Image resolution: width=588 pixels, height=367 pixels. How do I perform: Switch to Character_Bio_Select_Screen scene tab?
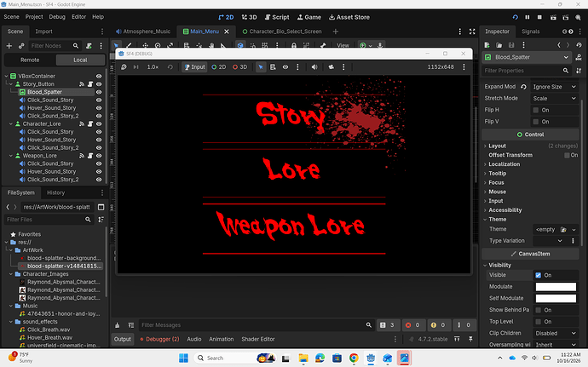click(282, 32)
